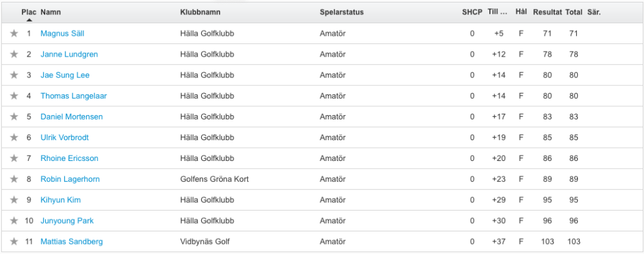Select the Spelarstatus column header
Image resolution: width=644 pixels, height=254 pixels.
tap(341, 13)
